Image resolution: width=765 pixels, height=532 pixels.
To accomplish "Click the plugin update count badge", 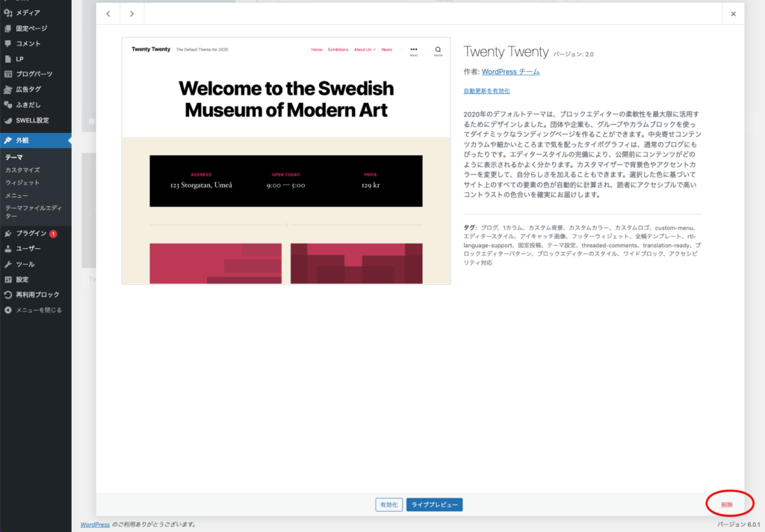I will tap(53, 234).
